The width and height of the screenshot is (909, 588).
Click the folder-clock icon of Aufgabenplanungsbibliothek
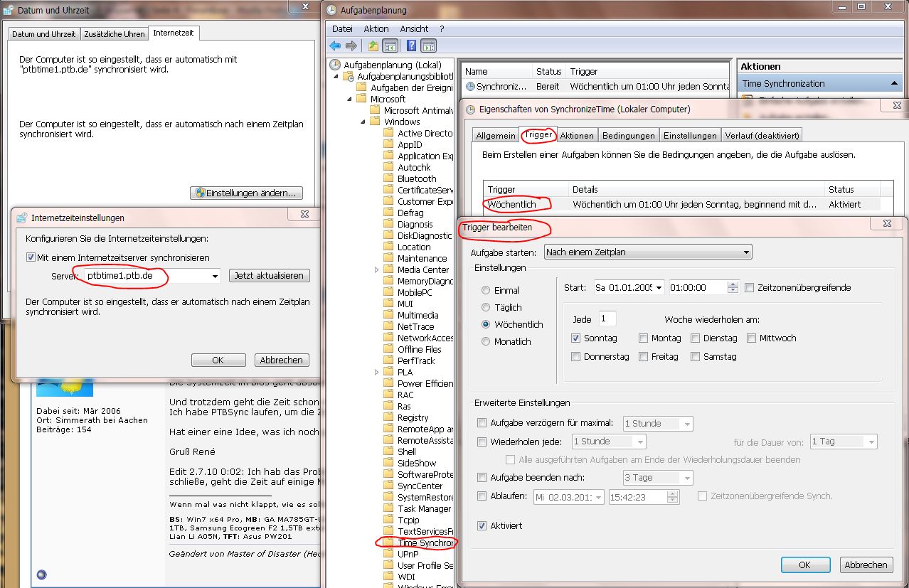(x=349, y=76)
